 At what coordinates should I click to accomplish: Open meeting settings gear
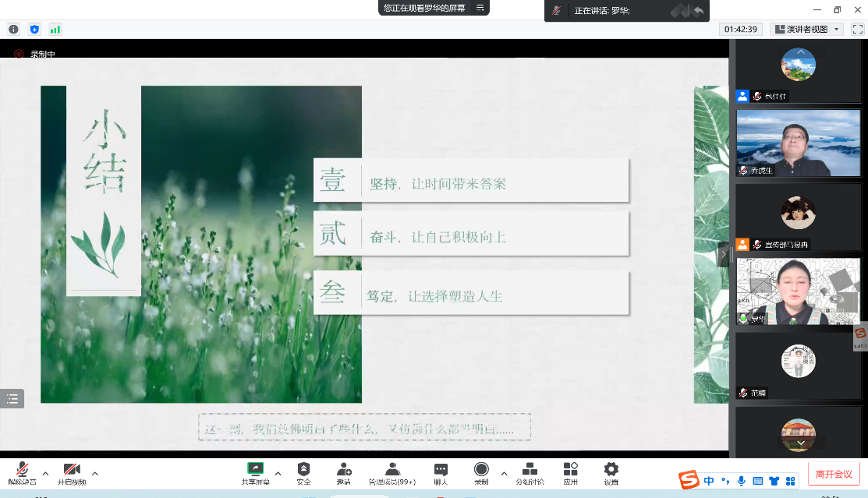click(x=611, y=470)
